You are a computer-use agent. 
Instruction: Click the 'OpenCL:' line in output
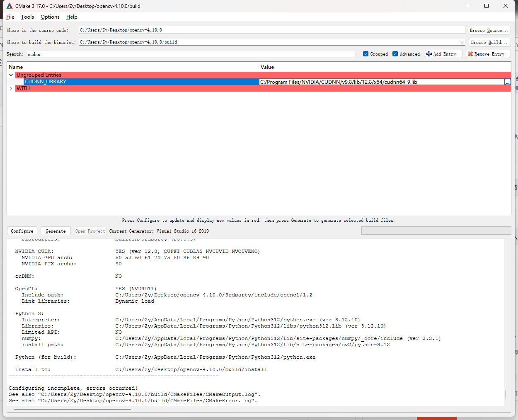[86, 289]
